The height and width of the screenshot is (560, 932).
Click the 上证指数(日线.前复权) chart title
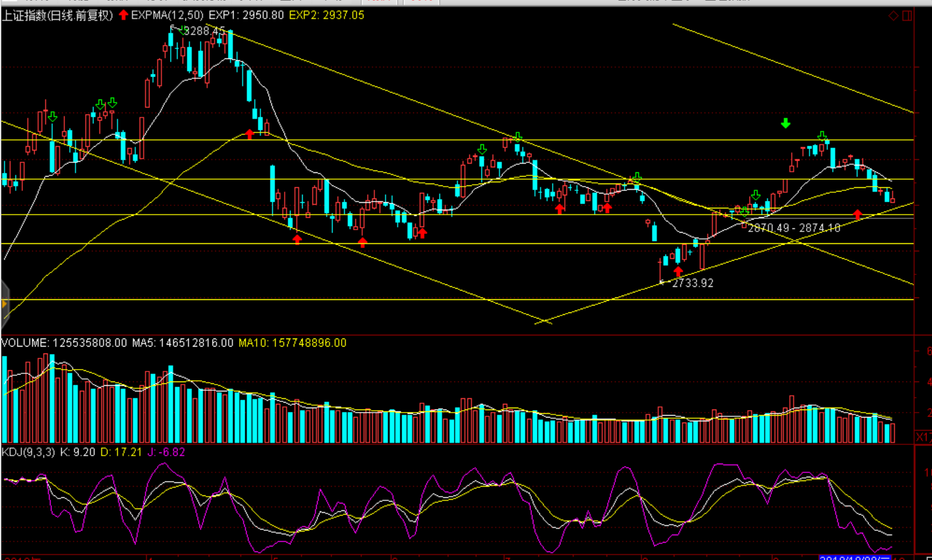pos(57,15)
